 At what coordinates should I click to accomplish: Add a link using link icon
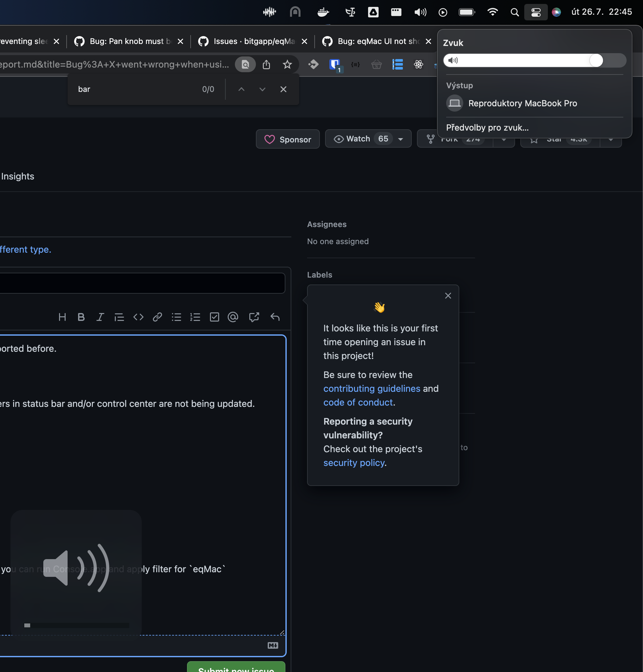click(x=157, y=317)
